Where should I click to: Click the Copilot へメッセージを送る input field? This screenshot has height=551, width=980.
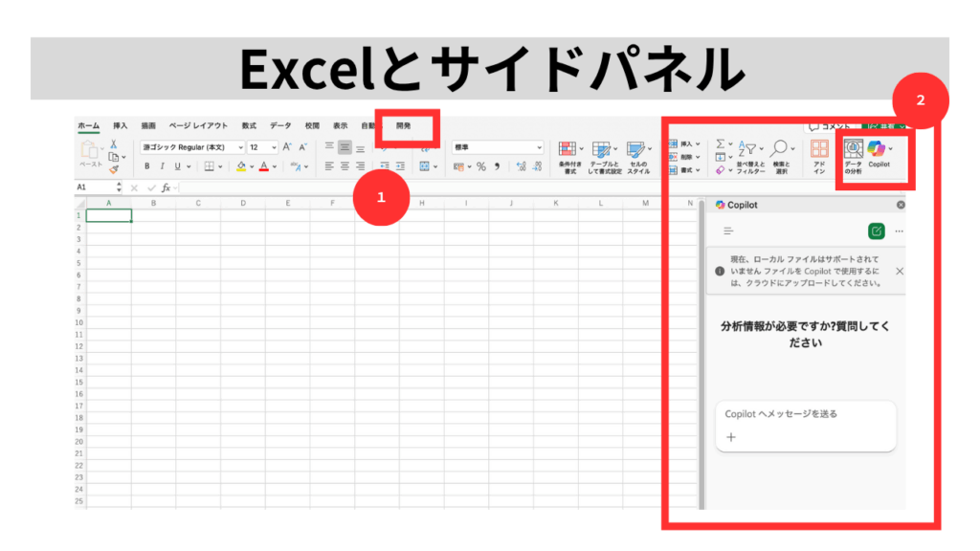coord(804,414)
